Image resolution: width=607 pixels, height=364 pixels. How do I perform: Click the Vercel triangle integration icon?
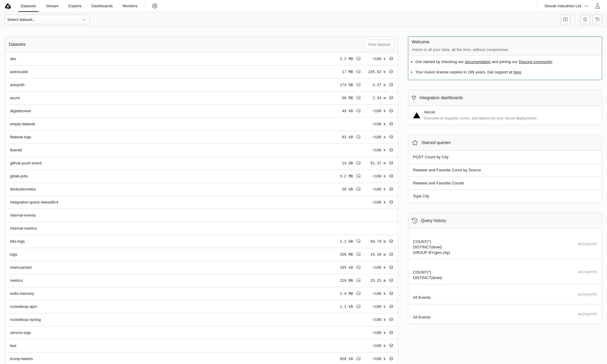pos(417,116)
